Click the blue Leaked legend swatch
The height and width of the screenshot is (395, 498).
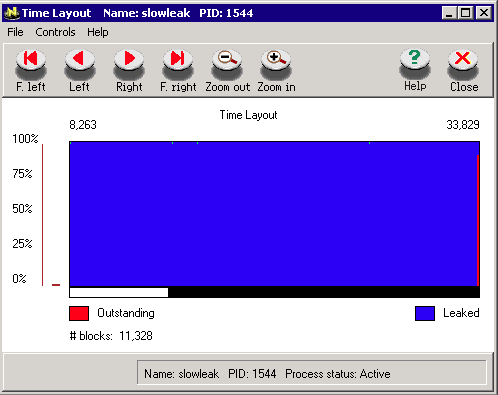pos(425,313)
